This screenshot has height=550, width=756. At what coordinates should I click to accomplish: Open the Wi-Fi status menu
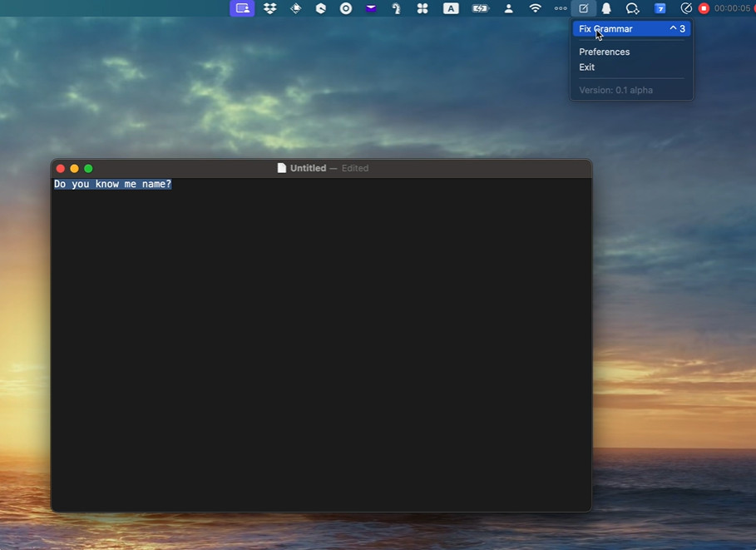pyautogui.click(x=535, y=8)
